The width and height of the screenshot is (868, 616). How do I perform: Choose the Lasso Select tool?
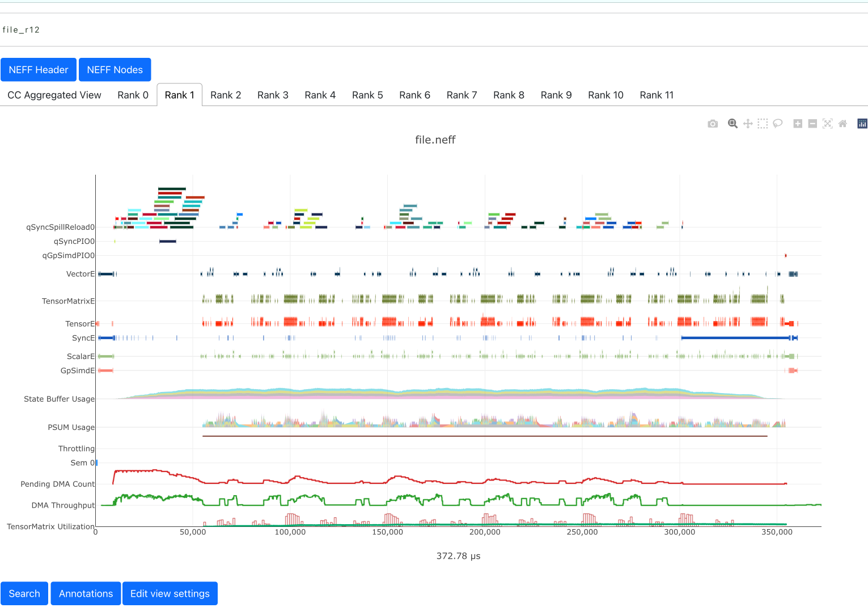coord(778,124)
